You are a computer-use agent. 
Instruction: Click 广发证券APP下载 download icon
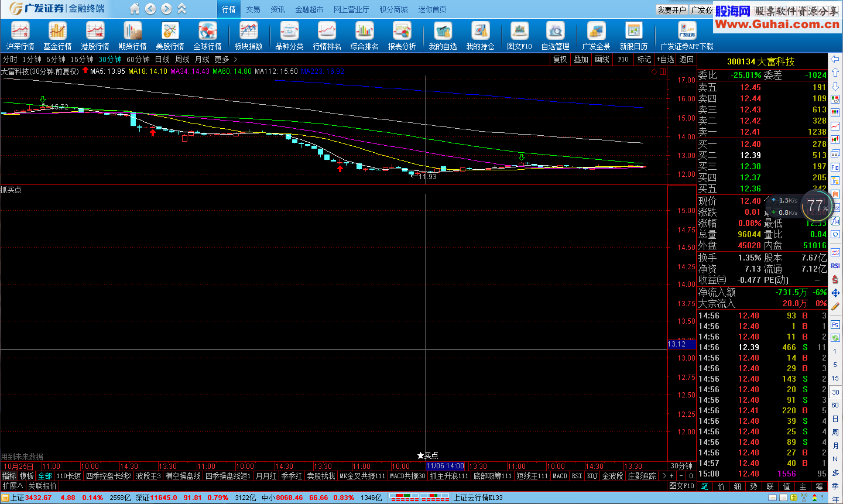coord(687,36)
